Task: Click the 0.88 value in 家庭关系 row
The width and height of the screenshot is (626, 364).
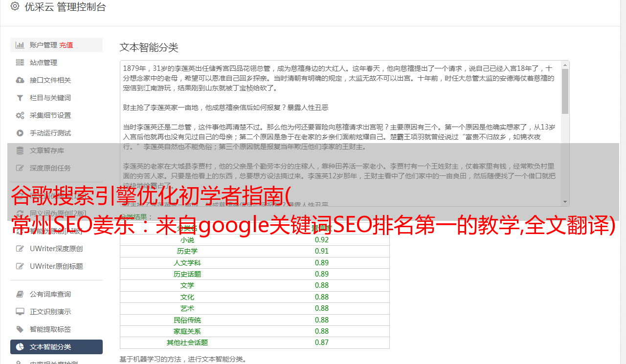Action: click(322, 331)
